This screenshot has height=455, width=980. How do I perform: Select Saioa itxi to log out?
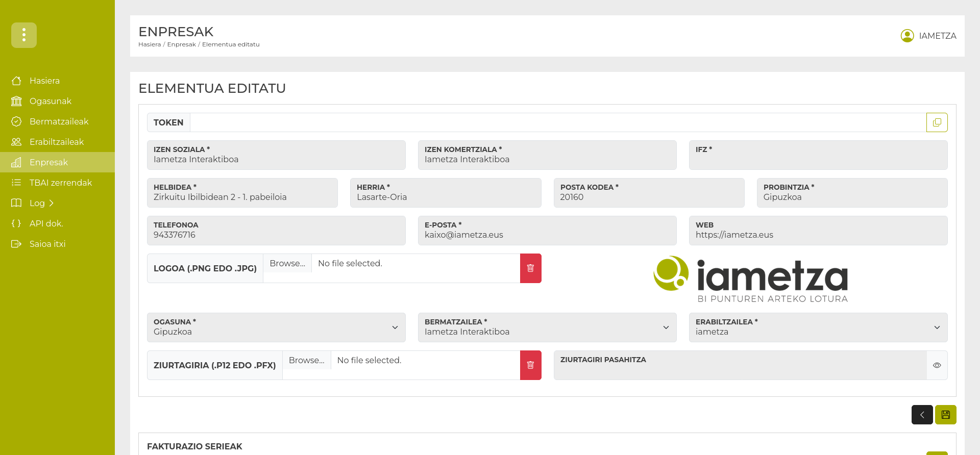[47, 244]
